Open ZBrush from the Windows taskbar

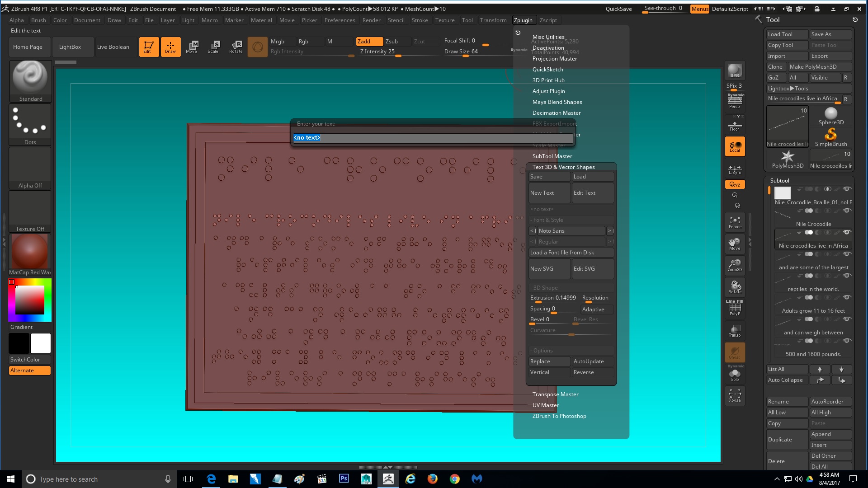[x=388, y=479]
